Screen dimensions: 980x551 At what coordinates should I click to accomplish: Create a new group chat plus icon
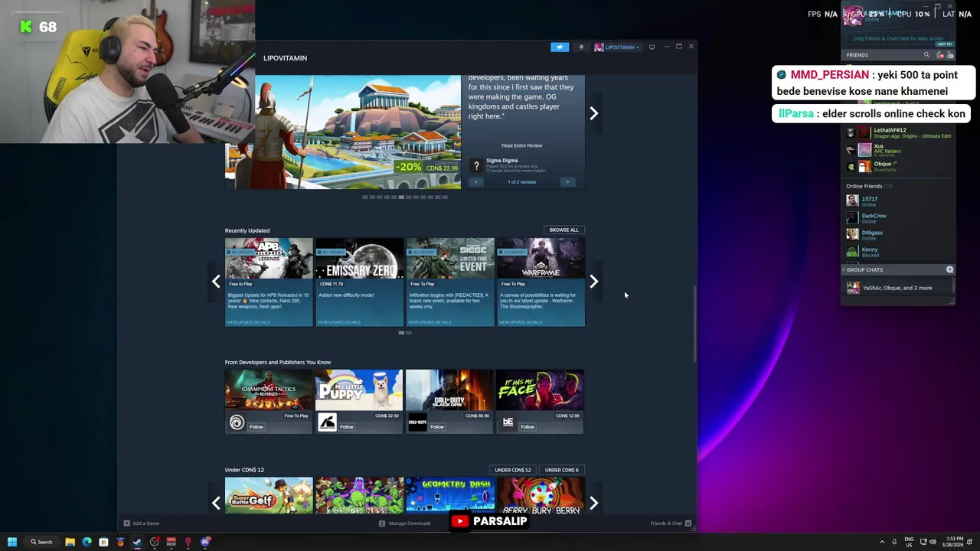(949, 269)
